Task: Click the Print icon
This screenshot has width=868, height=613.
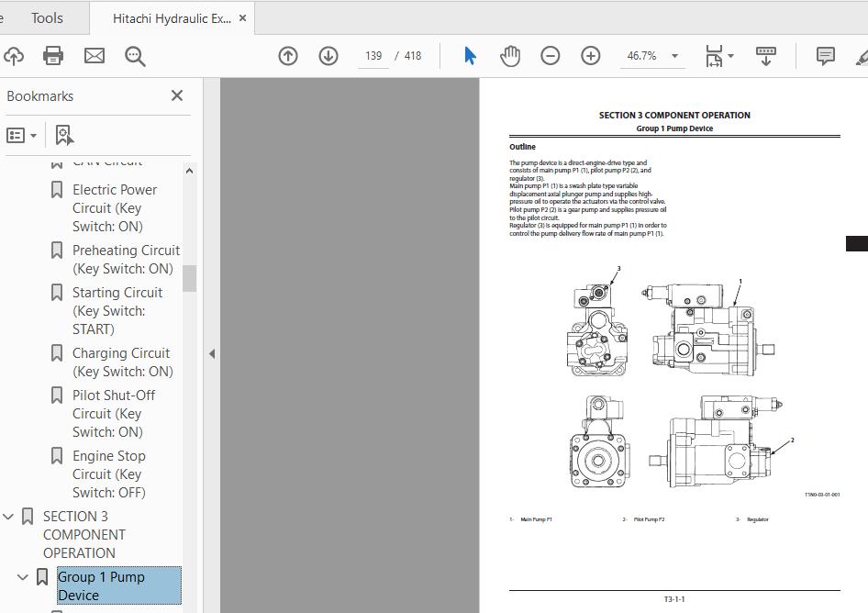Action: pos(53,56)
